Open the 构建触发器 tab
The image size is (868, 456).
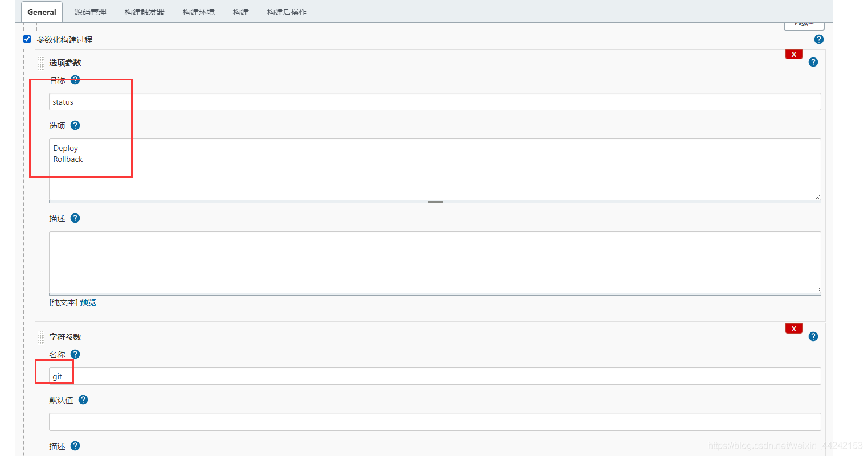144,12
